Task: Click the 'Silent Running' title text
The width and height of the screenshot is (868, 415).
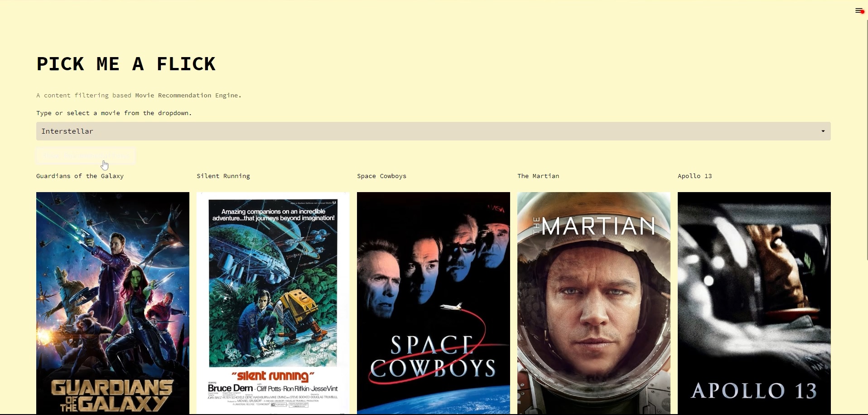Action: click(223, 176)
